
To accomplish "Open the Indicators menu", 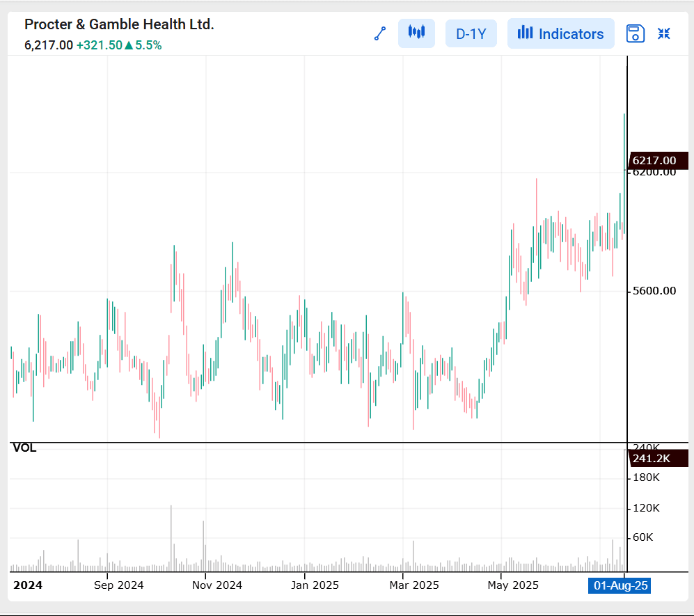I will [560, 33].
